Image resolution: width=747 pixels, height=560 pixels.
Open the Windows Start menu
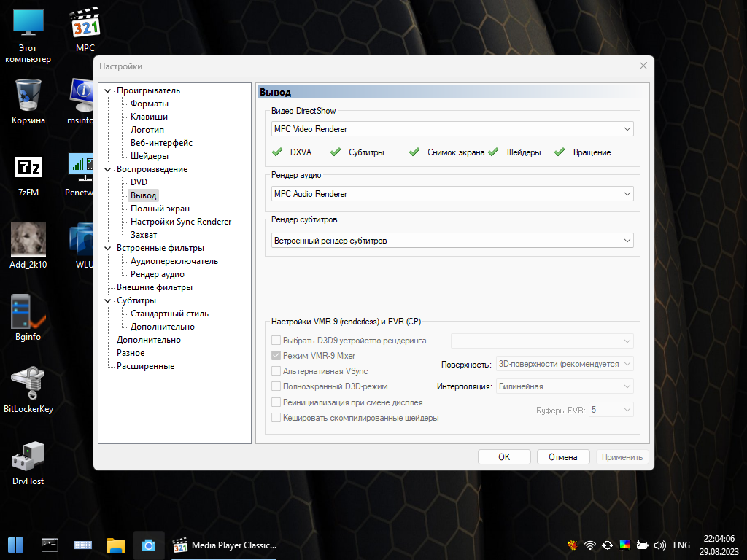tap(16, 545)
